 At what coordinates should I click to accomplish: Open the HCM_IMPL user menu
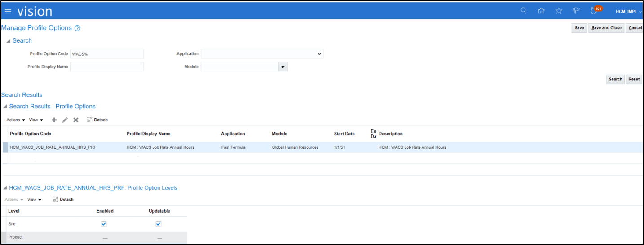click(629, 11)
